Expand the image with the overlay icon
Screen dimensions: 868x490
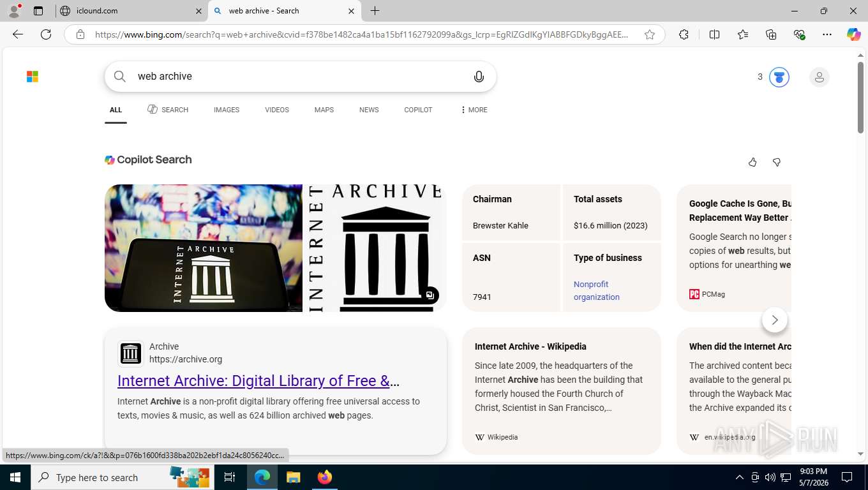coord(430,295)
